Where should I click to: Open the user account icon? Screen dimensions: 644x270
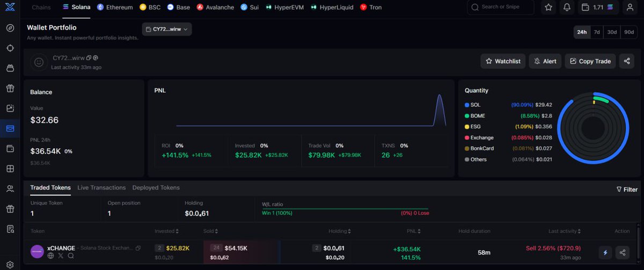tap(630, 8)
